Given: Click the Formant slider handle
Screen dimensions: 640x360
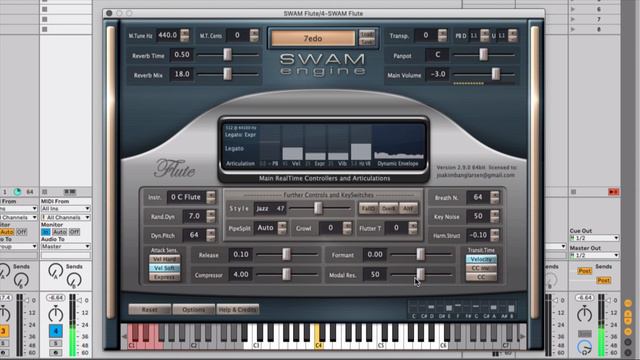Looking at the screenshot, I should [x=420, y=255].
